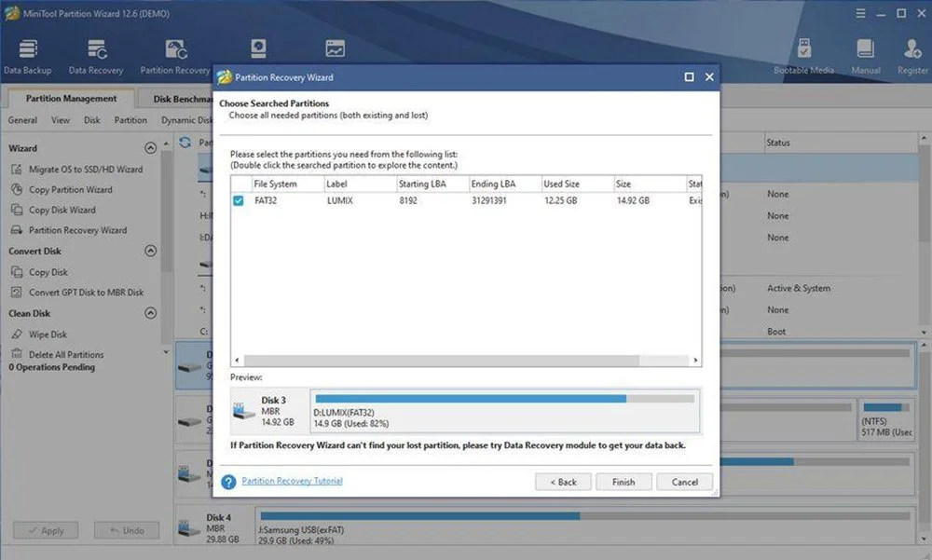Click the 14.92 GB size cell
Screen dimensions: 932x560
coord(633,201)
